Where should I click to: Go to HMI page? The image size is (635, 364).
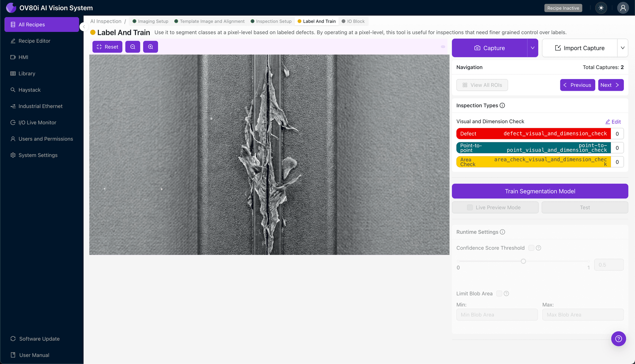pyautogui.click(x=42, y=57)
